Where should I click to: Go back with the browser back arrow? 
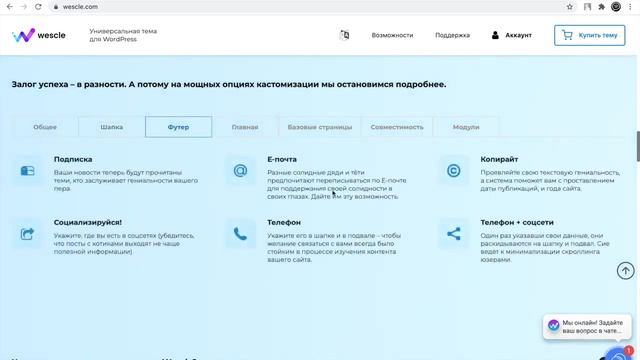pyautogui.click(x=9, y=7)
